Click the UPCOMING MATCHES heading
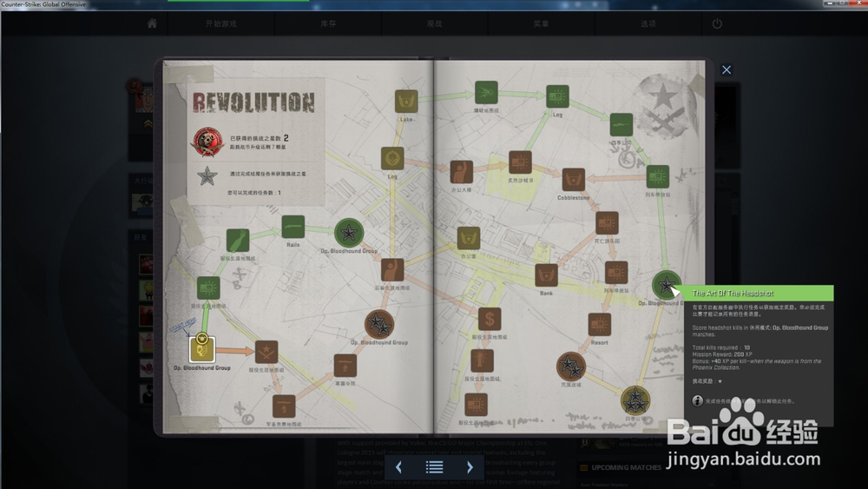Viewport: 868px width, 489px height. [x=626, y=467]
